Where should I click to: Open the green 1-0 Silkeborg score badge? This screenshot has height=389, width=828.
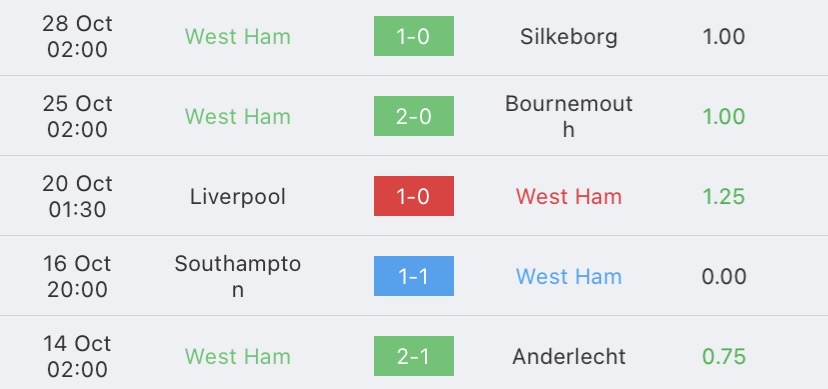413,36
